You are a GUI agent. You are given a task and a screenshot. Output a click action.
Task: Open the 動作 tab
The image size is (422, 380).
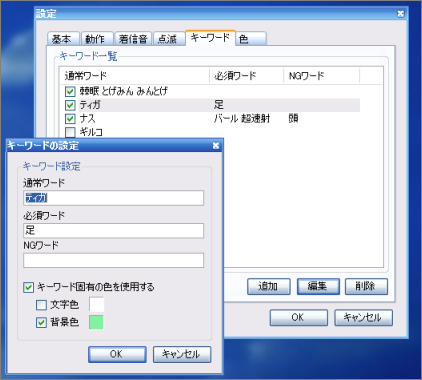click(97, 39)
